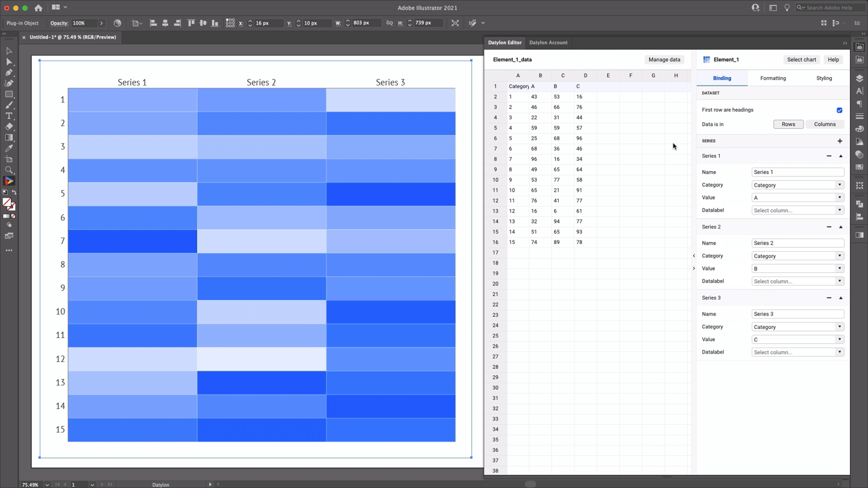Screen dimensions: 868x488
Task: Switch to the Datylon Account tab
Action: click(x=548, y=42)
